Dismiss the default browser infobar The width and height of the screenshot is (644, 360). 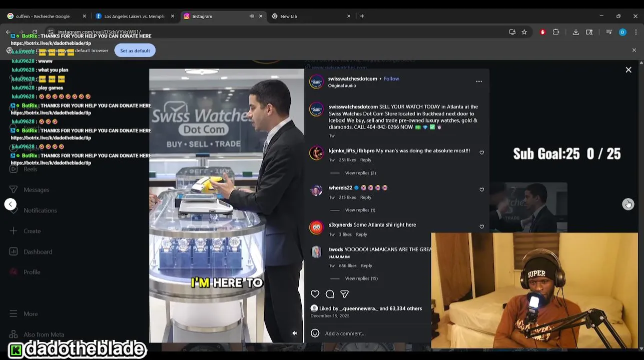coord(634,50)
